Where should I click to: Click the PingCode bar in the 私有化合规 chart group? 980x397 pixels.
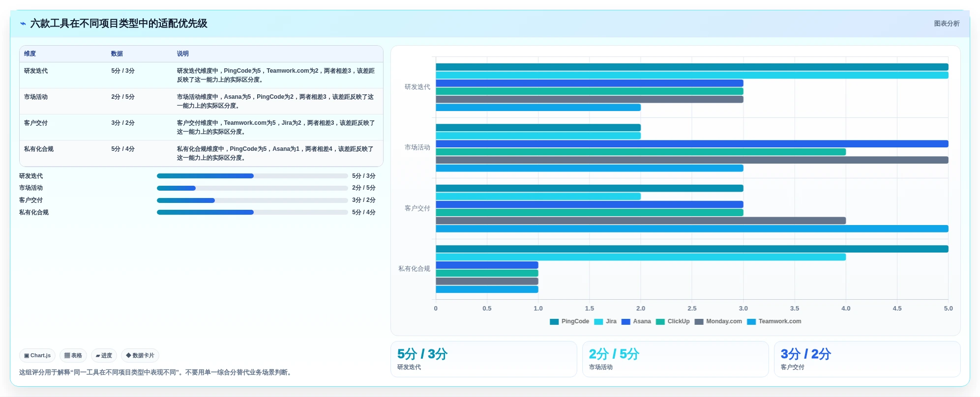[x=692, y=249]
